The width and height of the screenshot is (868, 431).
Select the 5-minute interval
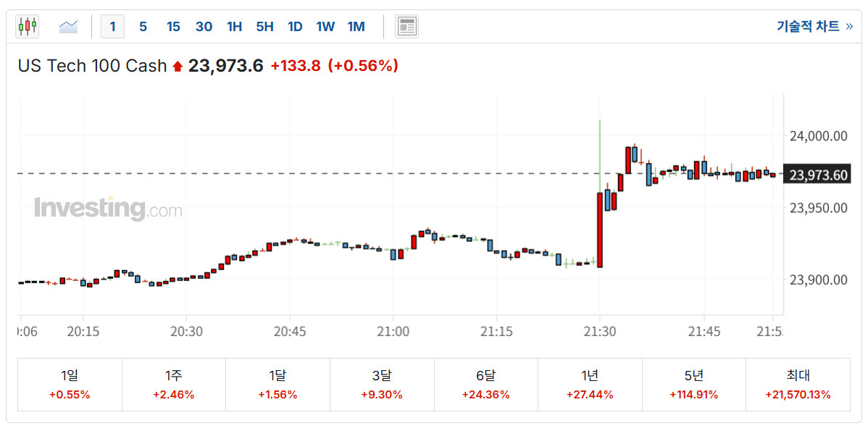[143, 27]
